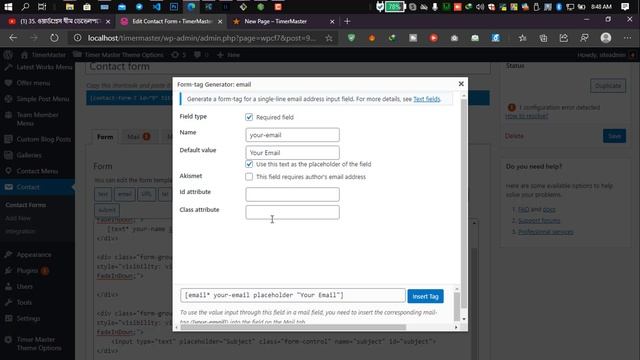Click the Default value field

click(x=292, y=153)
